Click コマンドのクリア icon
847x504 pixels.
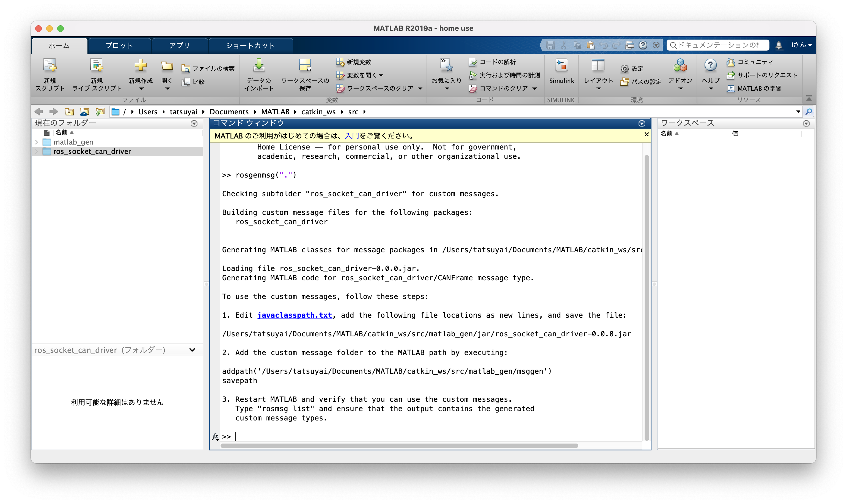473,88
